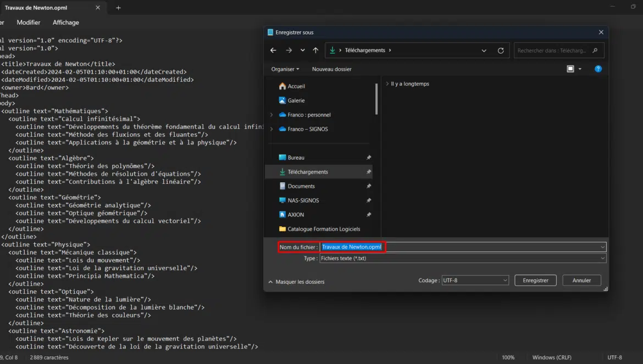The height and width of the screenshot is (364, 643).
Task: Refresh the Téléchargements folder view
Action: [501, 51]
